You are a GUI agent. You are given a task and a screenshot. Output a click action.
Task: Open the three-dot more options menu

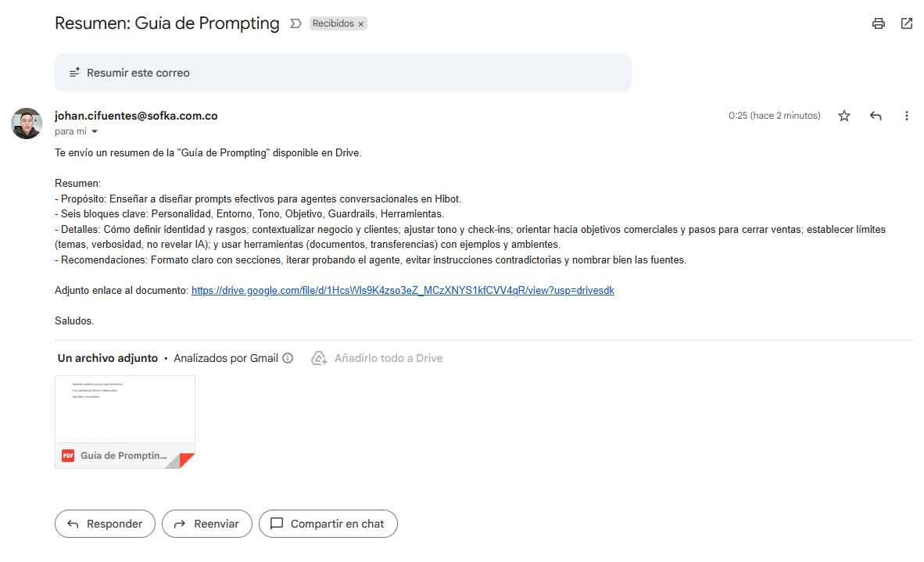click(907, 116)
